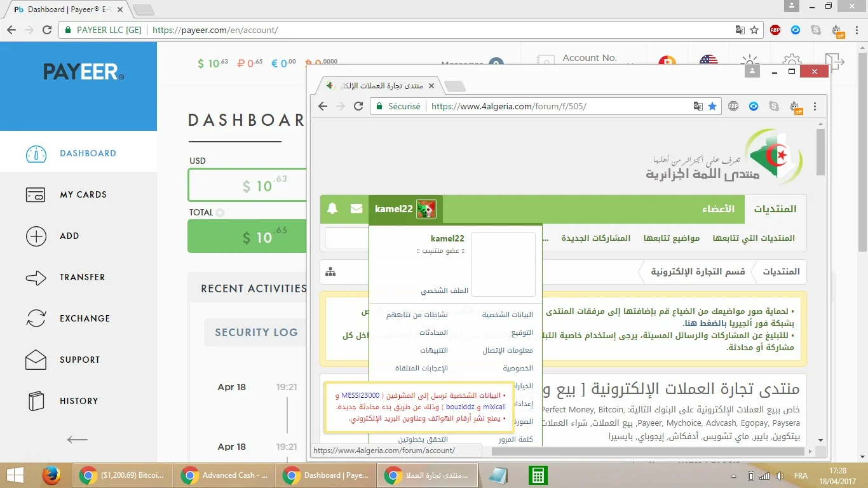Click the notification bell icon in forum header
The image size is (868, 488).
coord(332,208)
